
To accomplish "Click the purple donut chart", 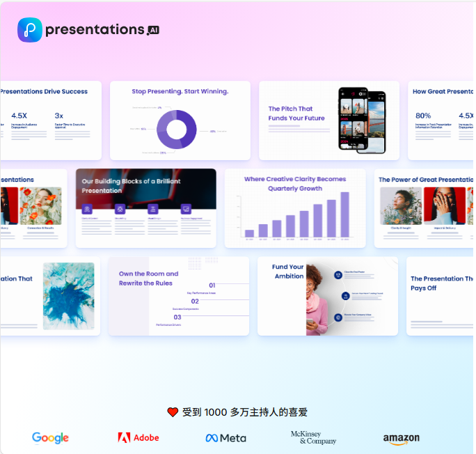I will point(177,130).
